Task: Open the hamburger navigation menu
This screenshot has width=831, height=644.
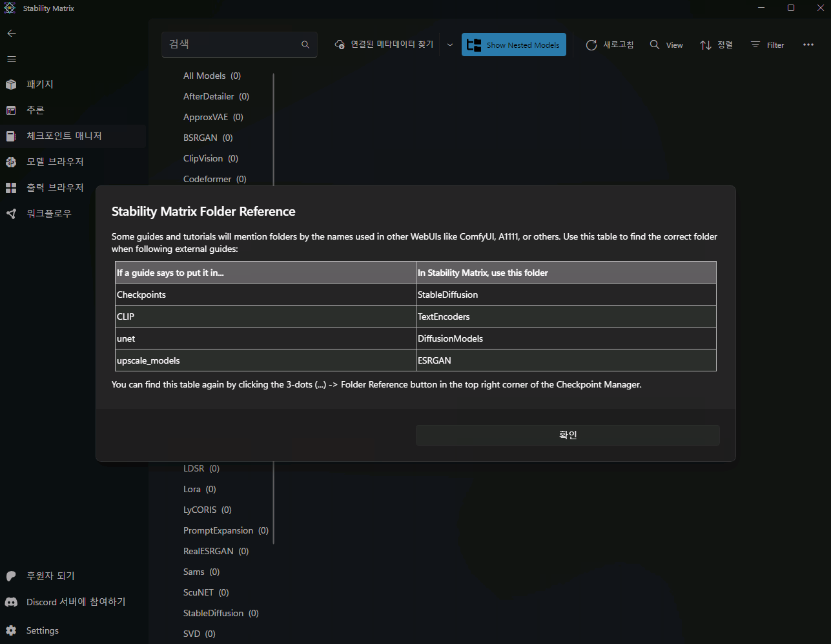Action: point(12,59)
